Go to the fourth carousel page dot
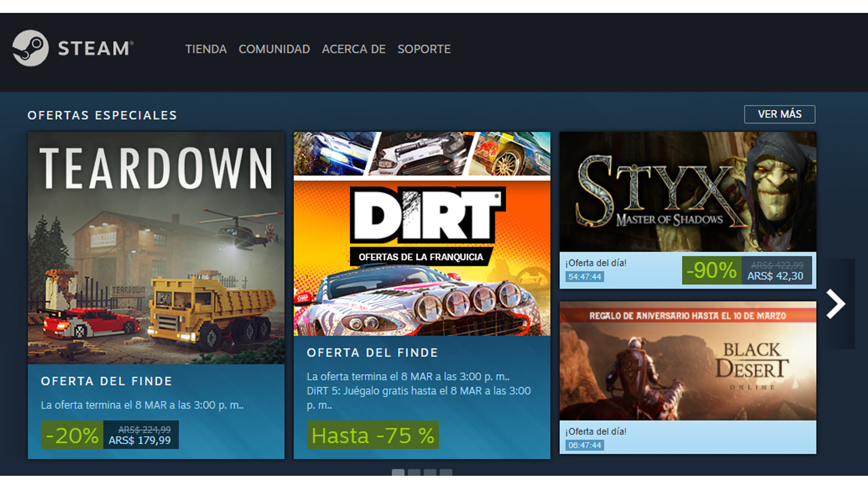This screenshot has height=488, width=868. click(x=446, y=473)
